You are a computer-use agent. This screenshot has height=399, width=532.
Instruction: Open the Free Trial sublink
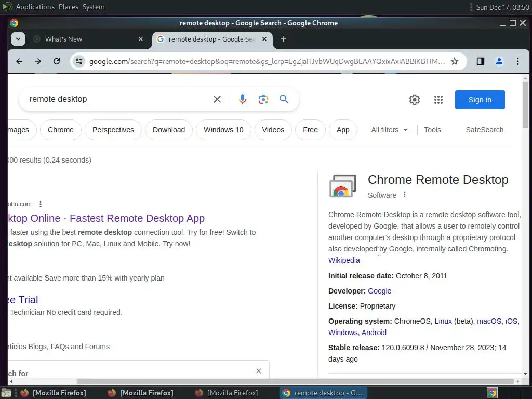click(x=23, y=300)
